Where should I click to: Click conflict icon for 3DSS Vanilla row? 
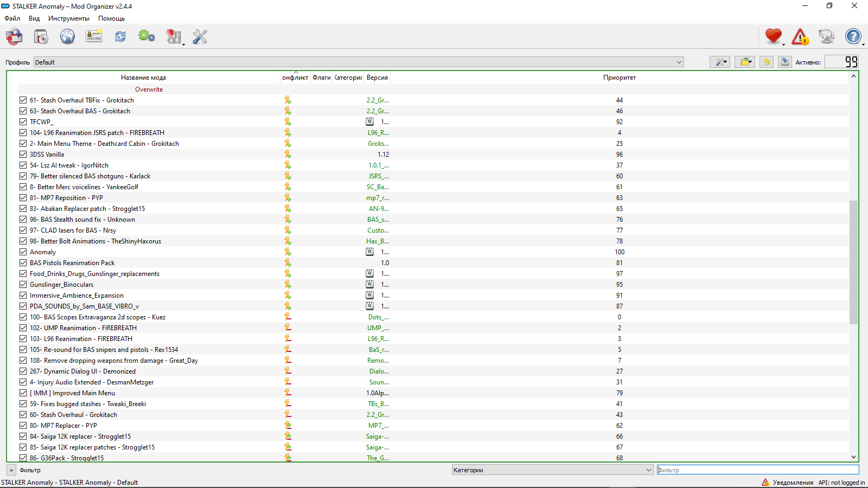click(288, 154)
